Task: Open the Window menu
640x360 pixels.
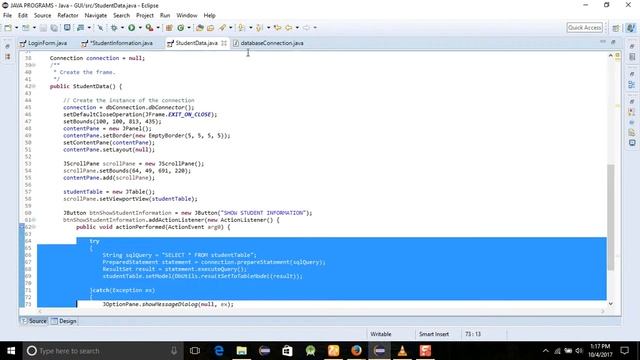Action: 187,16
